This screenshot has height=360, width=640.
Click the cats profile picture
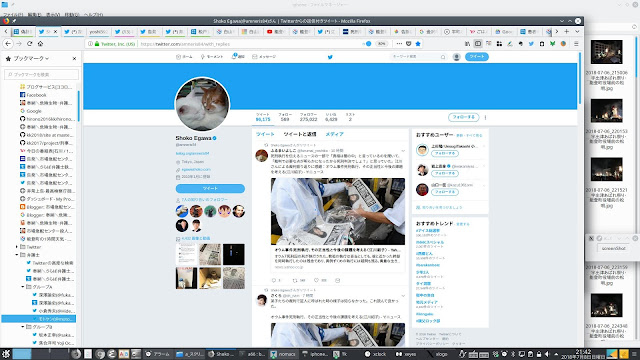(202, 104)
